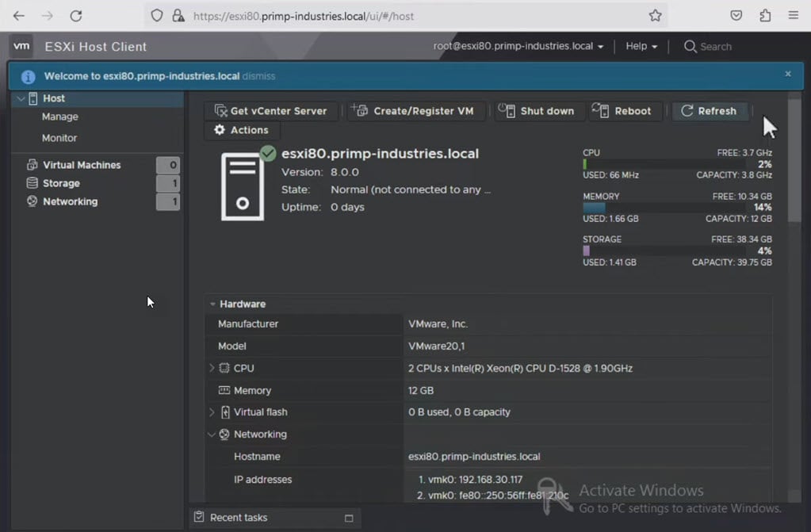Click the Virtual Machines count badge 0
Image resolution: width=811 pixels, height=532 pixels.
[x=168, y=165]
